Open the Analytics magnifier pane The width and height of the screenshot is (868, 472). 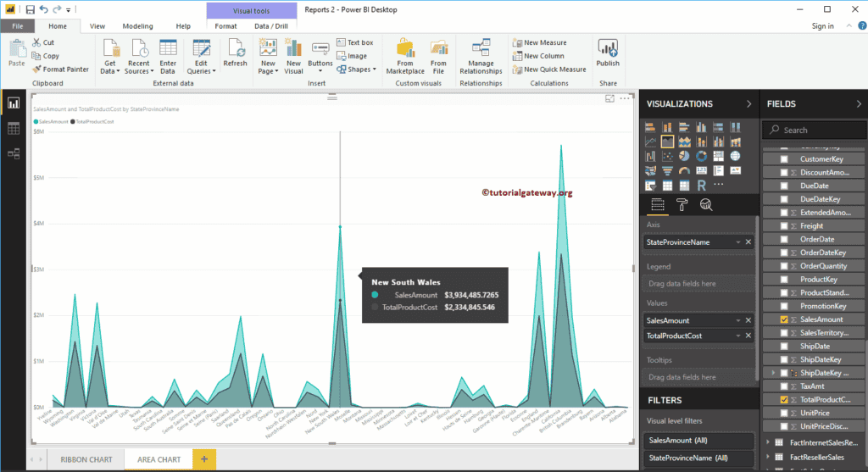coord(705,203)
